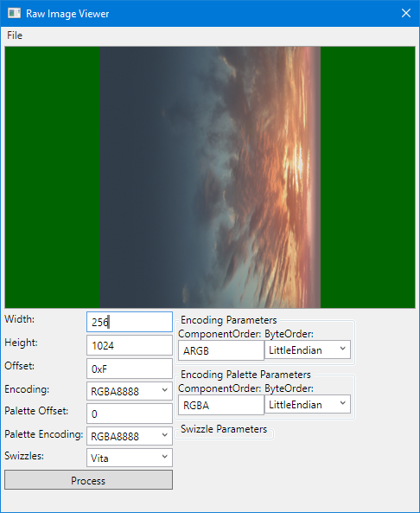Click the Palette Offset: label

pyautogui.click(x=36, y=411)
